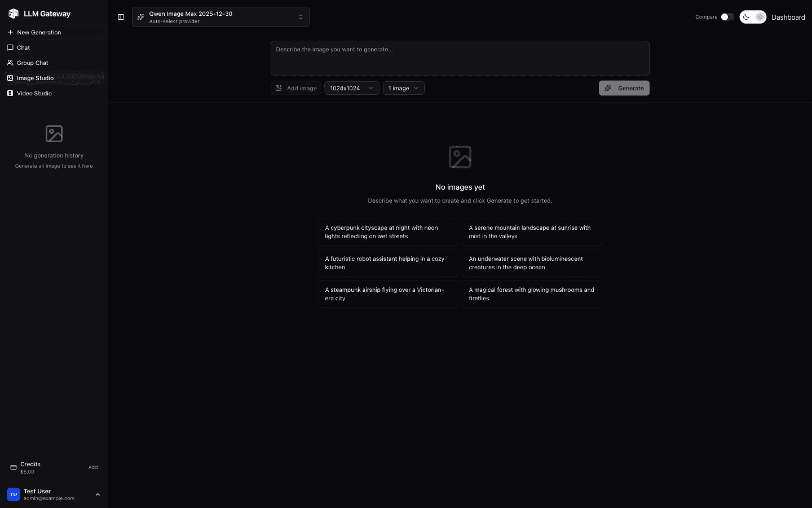Open the Qwen Image Max model selector
This screenshot has width=812, height=508.
[x=220, y=17]
